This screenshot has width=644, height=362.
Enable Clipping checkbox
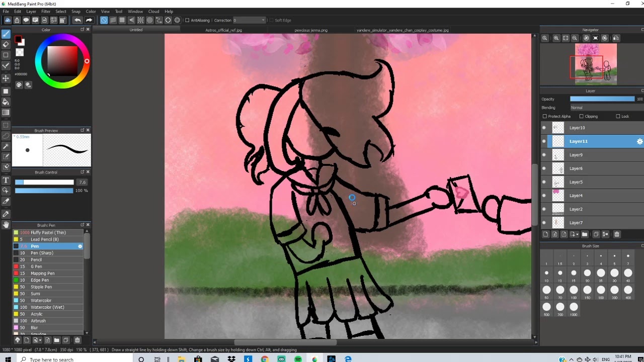pos(582,116)
